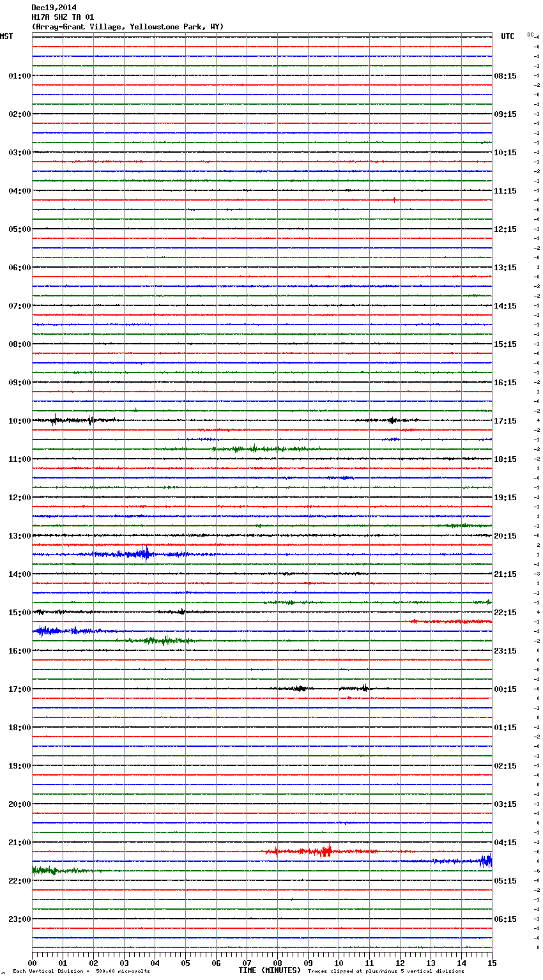Click the date header Dec19,2014
The height and width of the screenshot is (980, 543).
54,8
